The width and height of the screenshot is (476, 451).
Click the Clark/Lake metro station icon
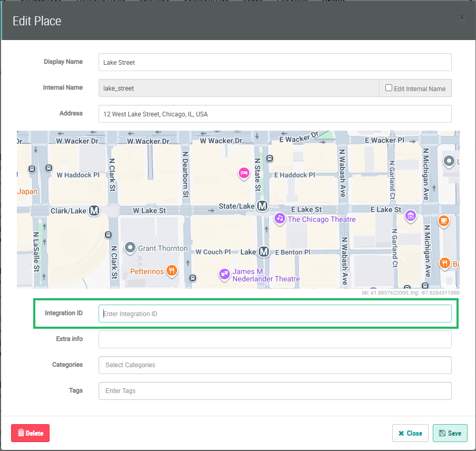click(94, 211)
